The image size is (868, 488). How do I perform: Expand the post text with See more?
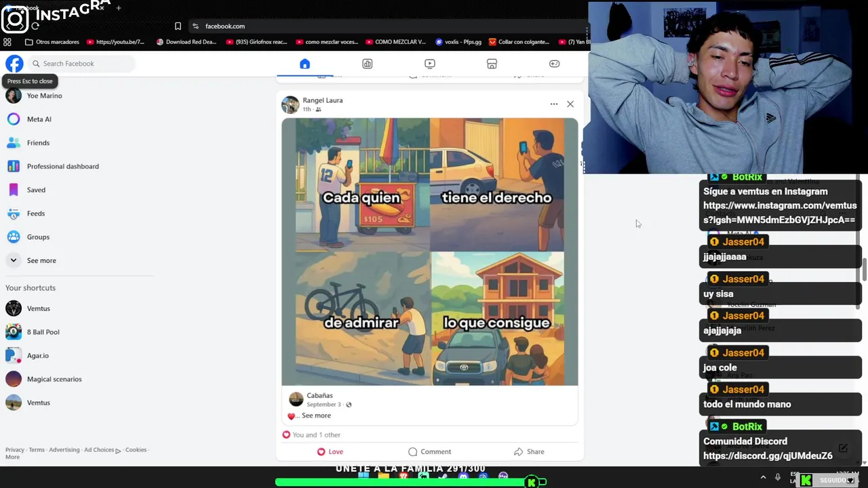pos(316,415)
